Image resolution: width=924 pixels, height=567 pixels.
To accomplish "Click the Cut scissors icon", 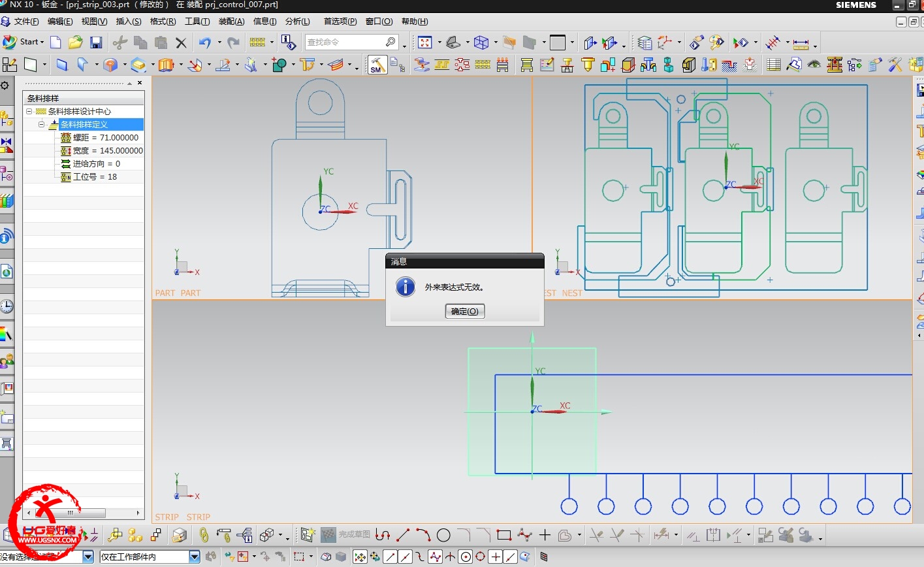I will coord(119,42).
